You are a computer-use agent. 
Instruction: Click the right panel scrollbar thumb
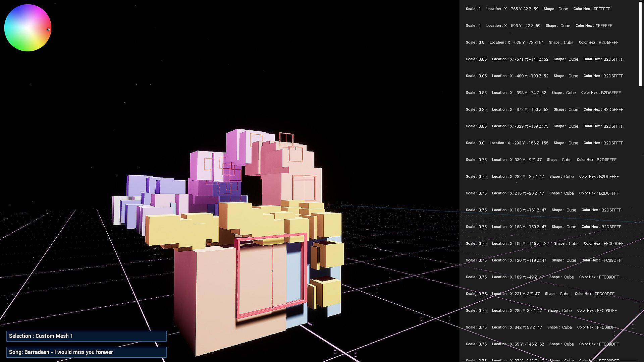(640, 44)
